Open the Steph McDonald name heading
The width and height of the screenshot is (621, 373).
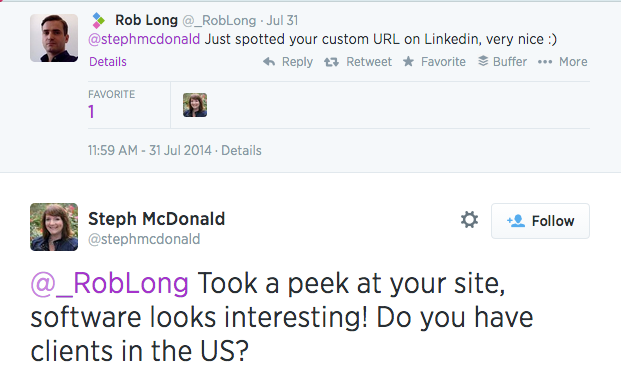tap(156, 219)
